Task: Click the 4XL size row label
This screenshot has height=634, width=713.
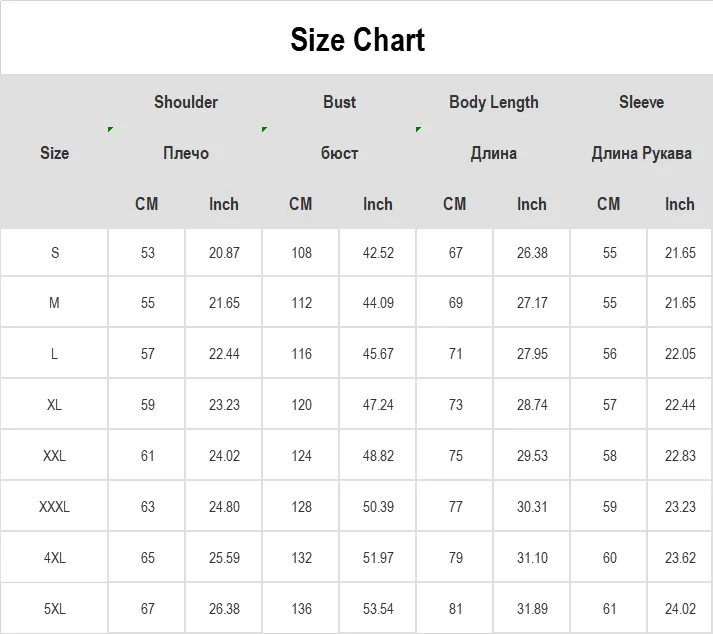Action: [54, 558]
